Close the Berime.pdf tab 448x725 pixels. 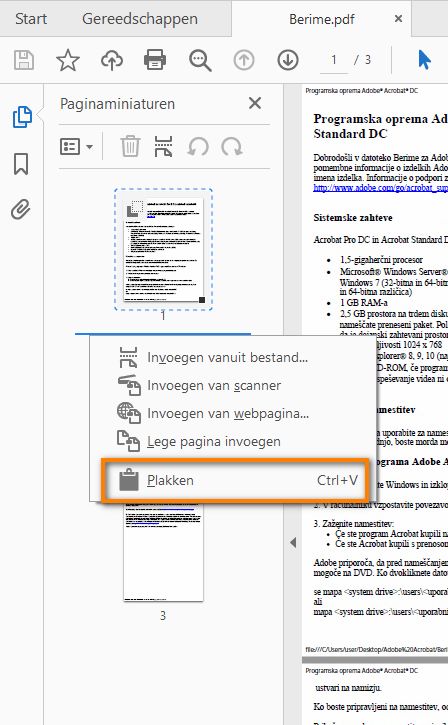pyautogui.click(x=398, y=19)
